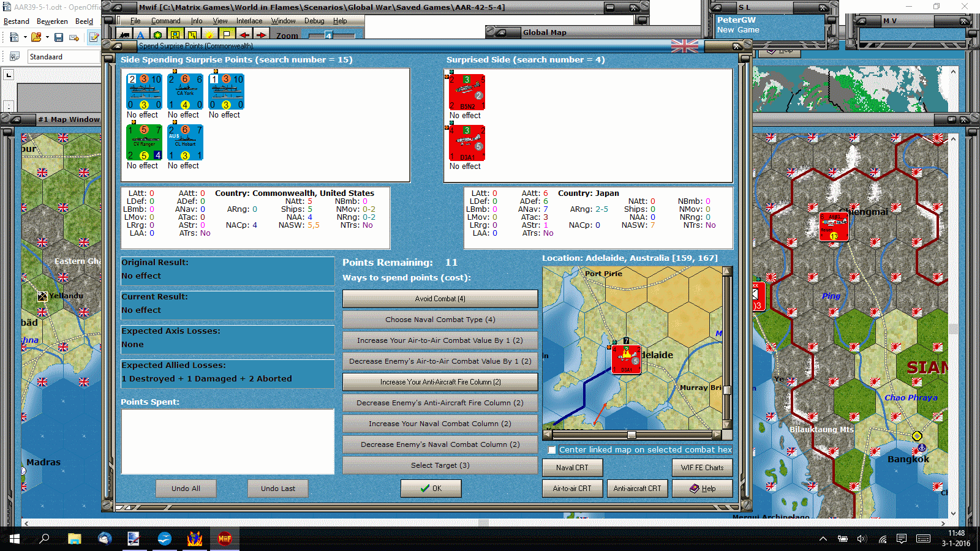Open the volume control in system tray
This screenshot has height=551, width=980.
(x=862, y=539)
